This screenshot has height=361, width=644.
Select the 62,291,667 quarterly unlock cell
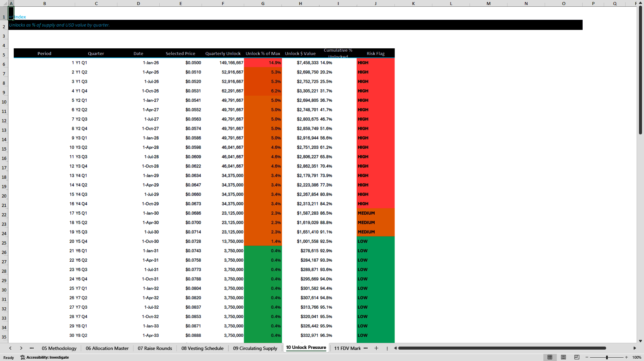click(223, 91)
